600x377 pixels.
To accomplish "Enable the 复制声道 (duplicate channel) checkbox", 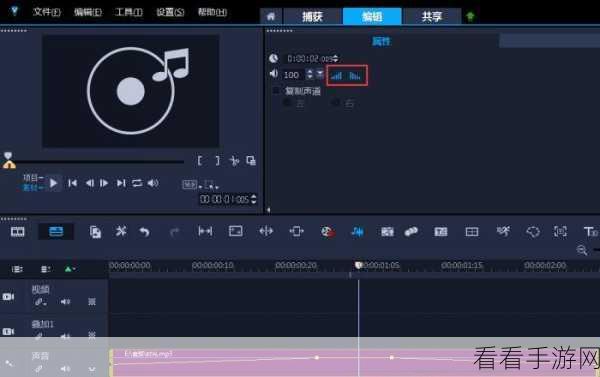I will tap(276, 91).
